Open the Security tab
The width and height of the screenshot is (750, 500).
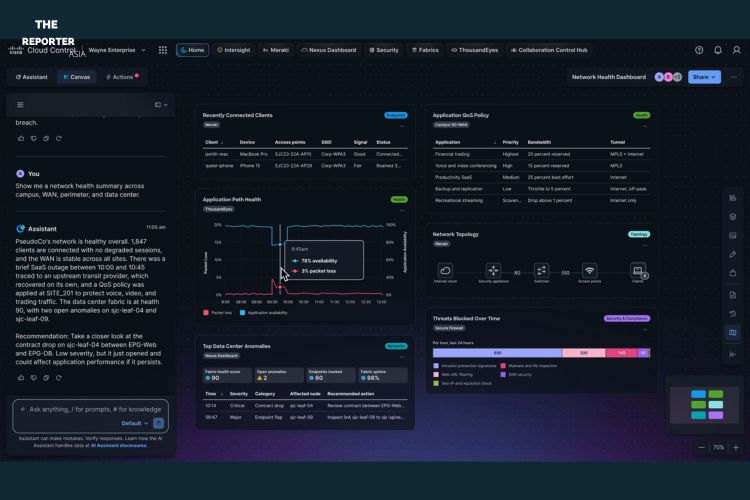384,50
